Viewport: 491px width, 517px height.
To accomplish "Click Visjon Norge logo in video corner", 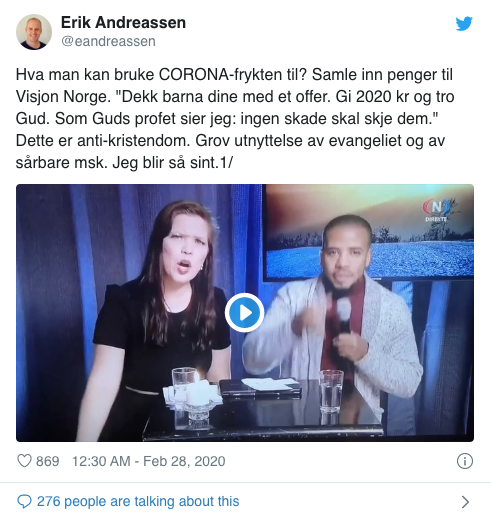I will [x=437, y=210].
